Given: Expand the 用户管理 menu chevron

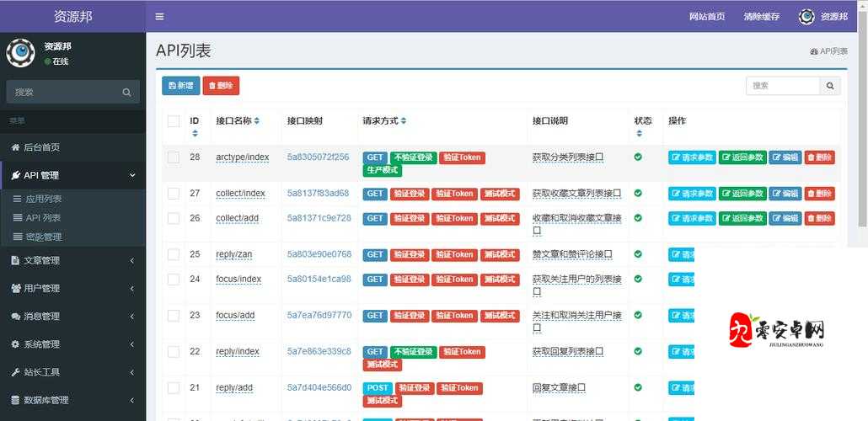Looking at the screenshot, I should pyautogui.click(x=132, y=288).
